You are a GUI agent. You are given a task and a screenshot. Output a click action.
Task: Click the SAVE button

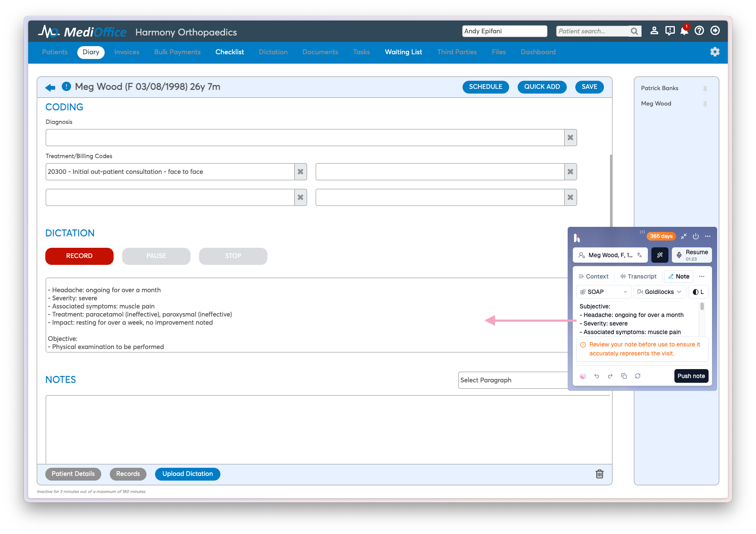(589, 87)
